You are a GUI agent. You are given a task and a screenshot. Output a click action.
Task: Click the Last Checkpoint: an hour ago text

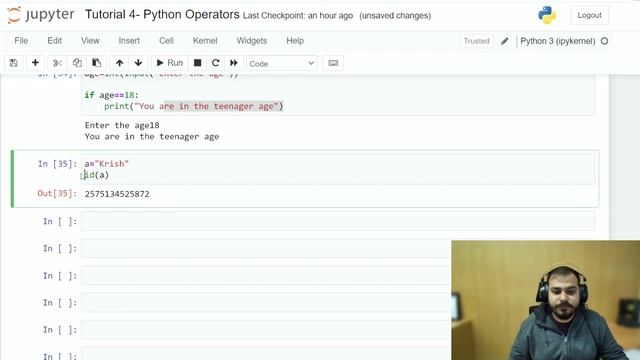[x=298, y=16]
